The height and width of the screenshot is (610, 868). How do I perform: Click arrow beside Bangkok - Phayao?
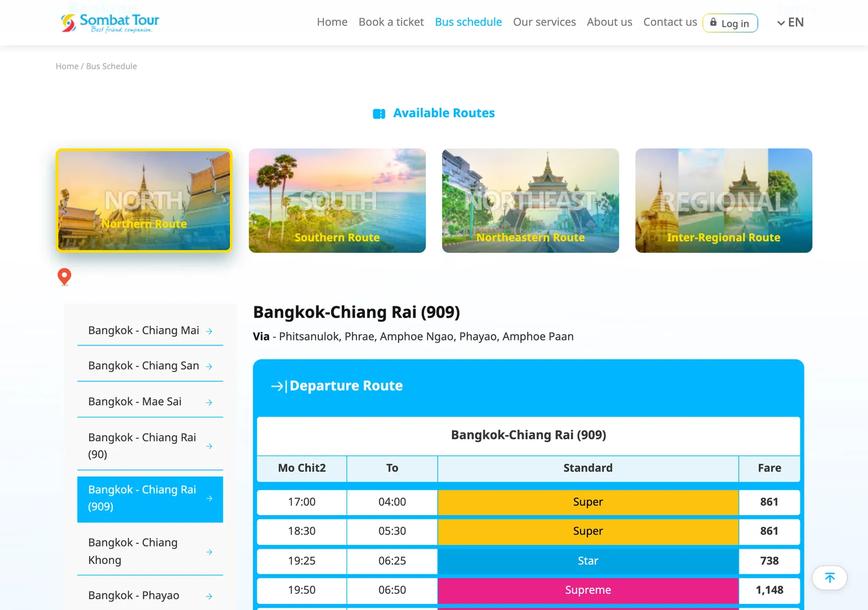[209, 596]
